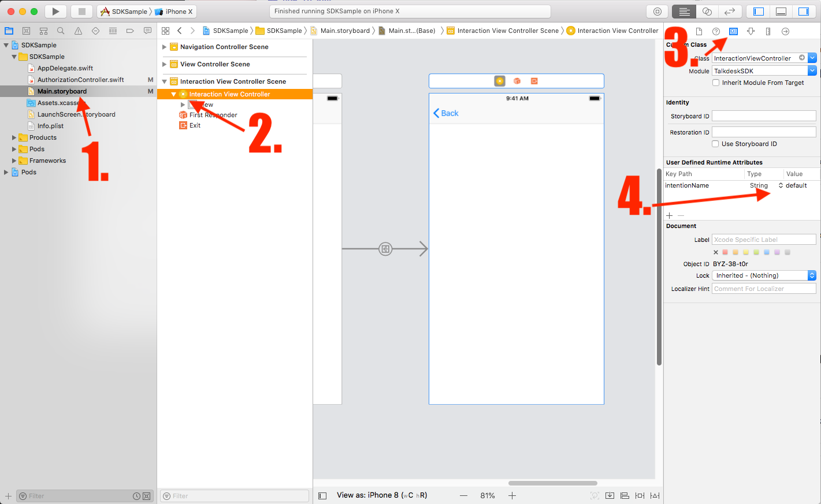Open the Test navigator
Image resolution: width=821 pixels, height=504 pixels.
[95, 31]
